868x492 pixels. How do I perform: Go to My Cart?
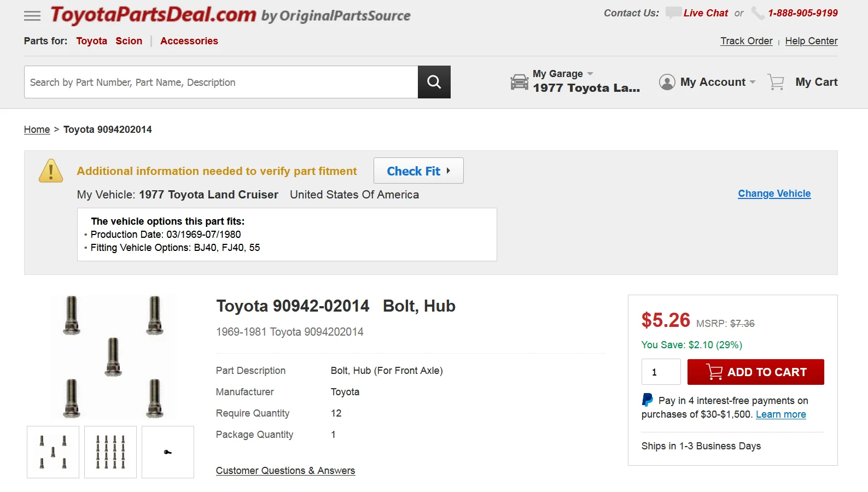click(816, 82)
